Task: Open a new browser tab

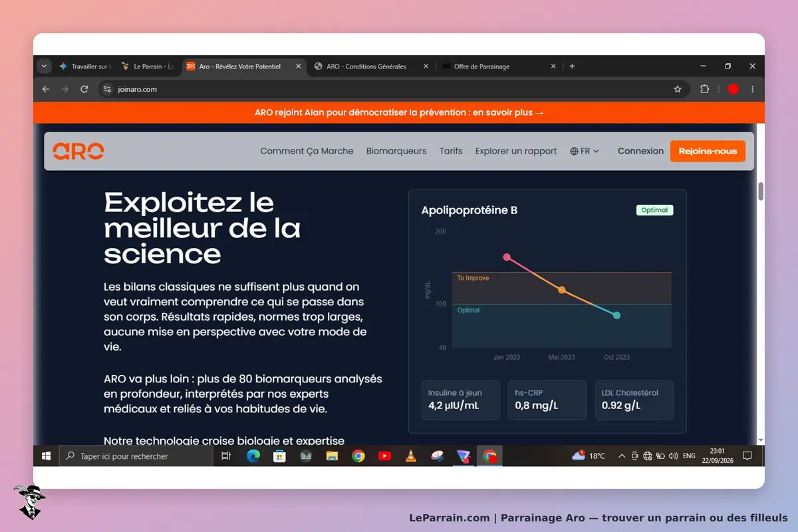Action: click(572, 66)
